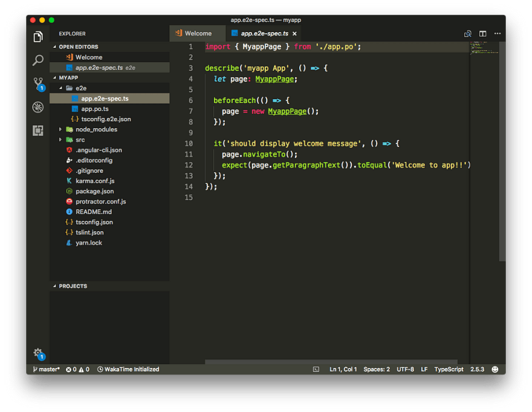The image size is (532, 412).
Task: Click Ln 1, Col 1 in status bar
Action: pyautogui.click(x=343, y=369)
